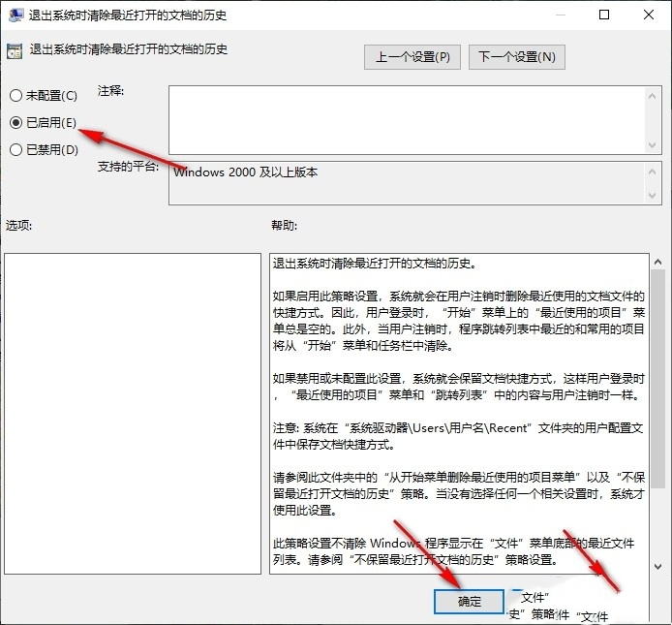Click the supported platform box scroll down arrow
This screenshot has height=625, width=672.
[652, 195]
